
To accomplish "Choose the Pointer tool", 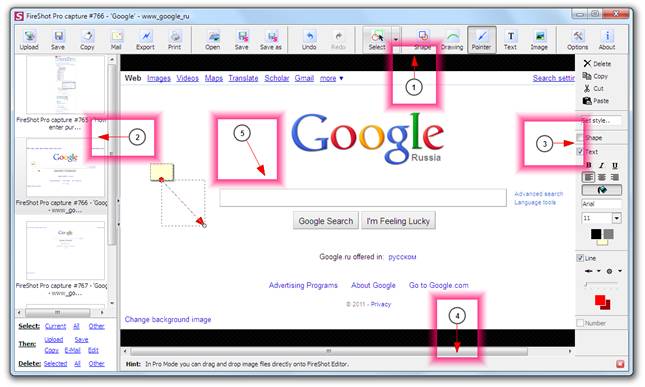I will coord(481,40).
